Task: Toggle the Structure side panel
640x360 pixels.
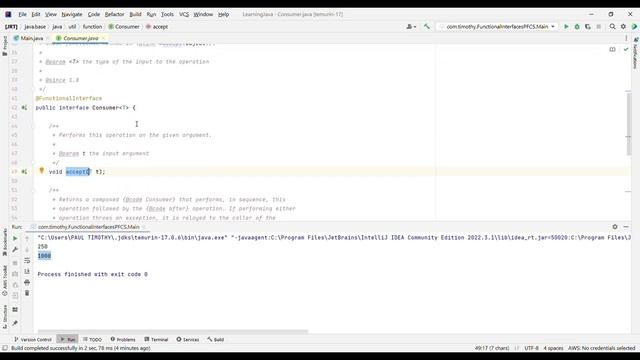Action: tap(5, 317)
